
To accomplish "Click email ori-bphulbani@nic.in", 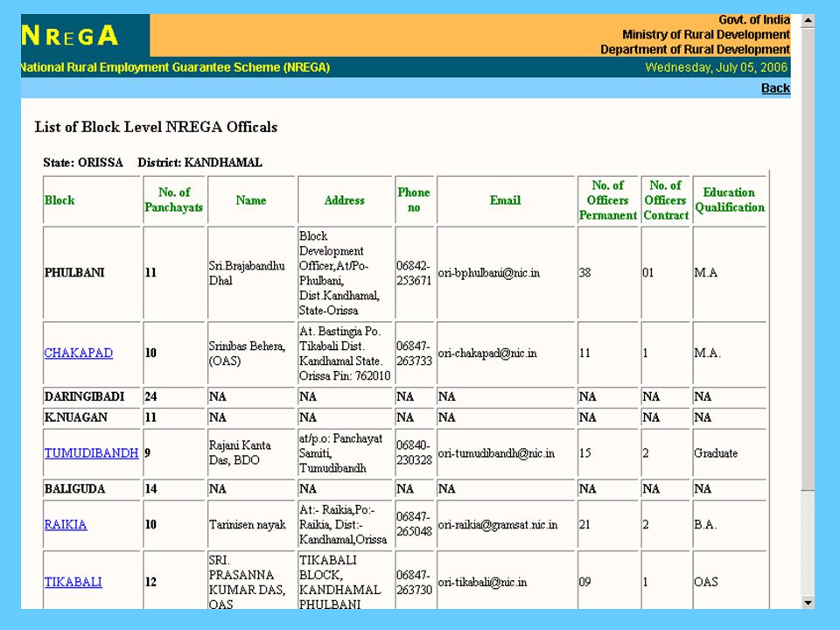I will pyautogui.click(x=488, y=273).
